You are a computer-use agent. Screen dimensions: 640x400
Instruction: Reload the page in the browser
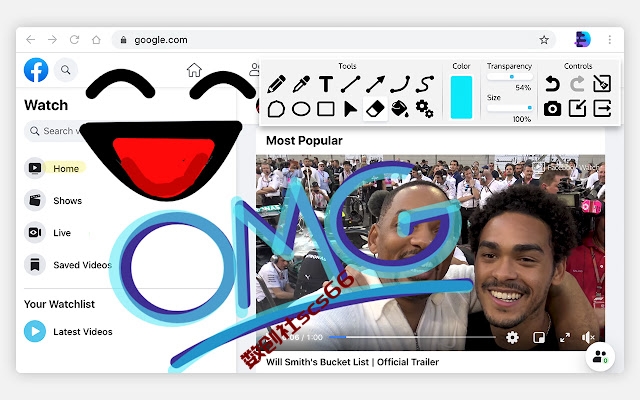tap(74, 40)
